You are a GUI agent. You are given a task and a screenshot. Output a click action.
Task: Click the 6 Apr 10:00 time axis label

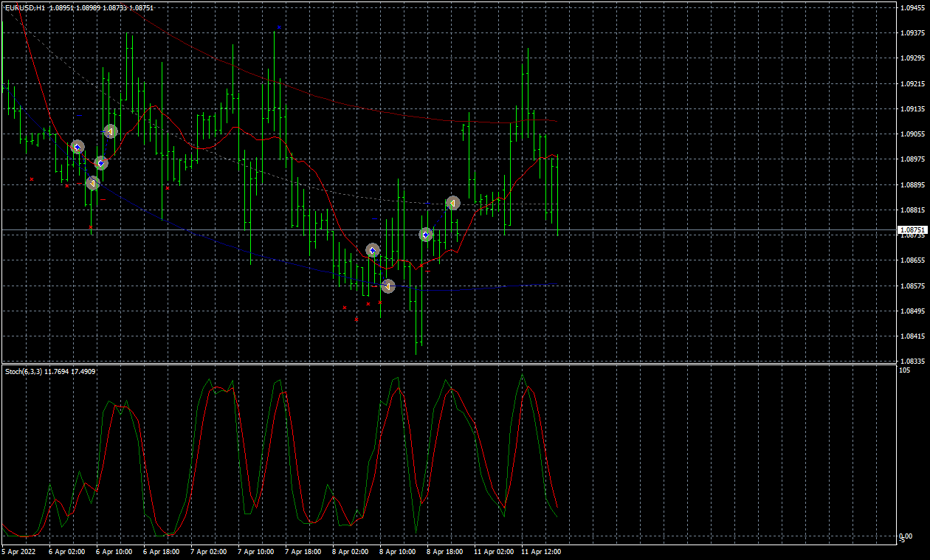pos(114,550)
